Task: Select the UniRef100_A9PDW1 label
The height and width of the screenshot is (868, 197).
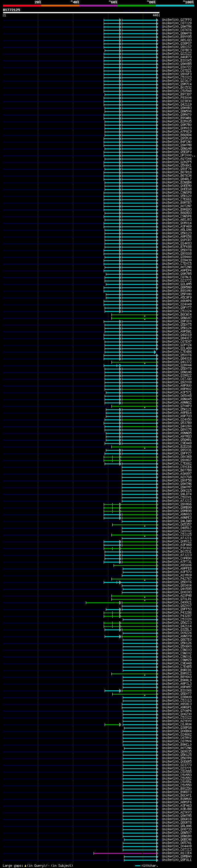Action: point(177,331)
